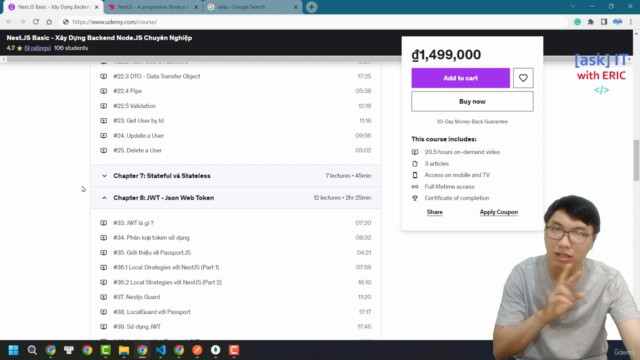Click the address bar URL field

click(314, 22)
